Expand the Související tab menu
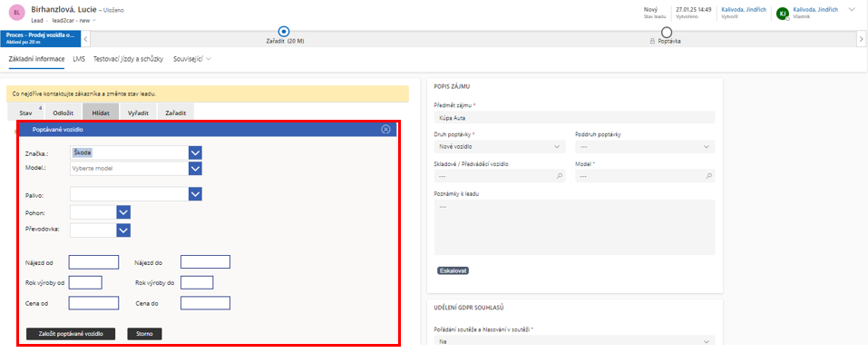868x363 pixels. pyautogui.click(x=191, y=59)
